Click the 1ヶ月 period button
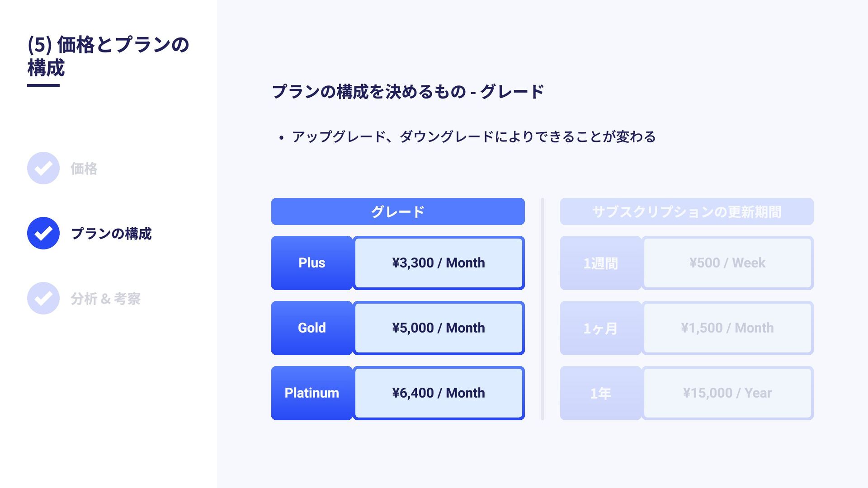Viewport: 868px width, 488px height. click(601, 328)
